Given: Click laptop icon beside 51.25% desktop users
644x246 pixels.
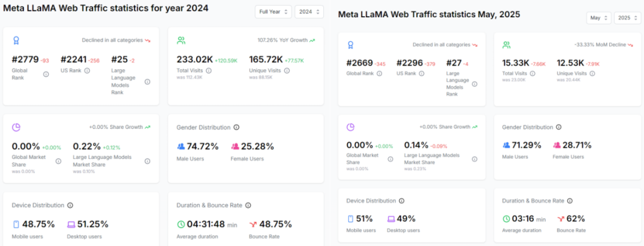Looking at the screenshot, I should pos(72,225).
